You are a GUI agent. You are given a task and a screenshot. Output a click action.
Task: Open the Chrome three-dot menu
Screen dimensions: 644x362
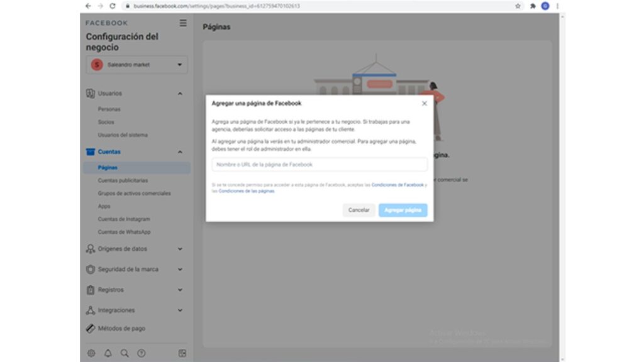coord(557,6)
